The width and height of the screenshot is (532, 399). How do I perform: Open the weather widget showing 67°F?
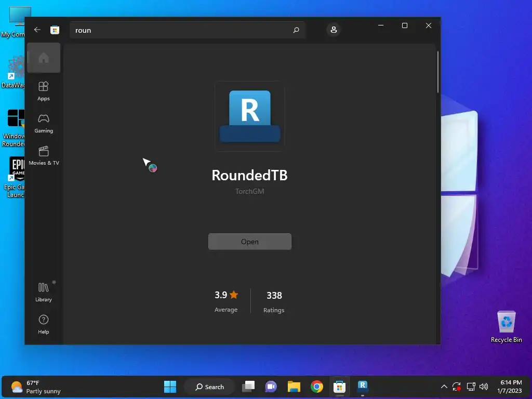tap(36, 387)
